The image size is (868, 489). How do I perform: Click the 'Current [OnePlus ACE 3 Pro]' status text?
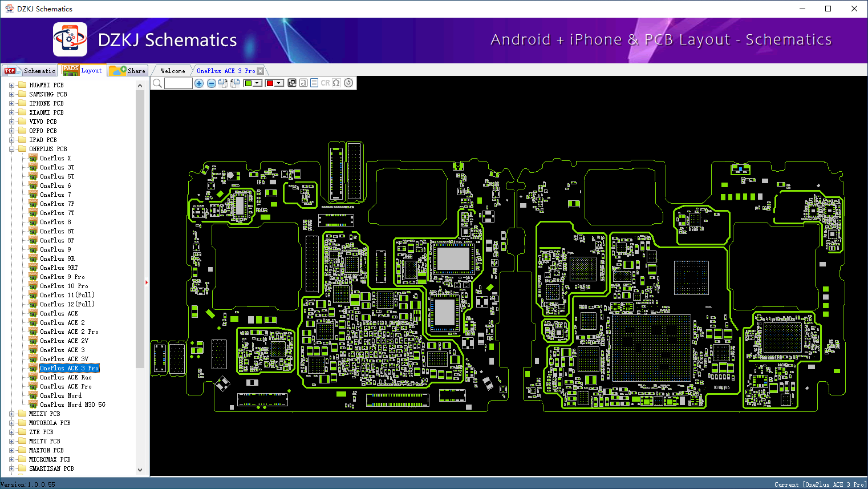click(x=820, y=484)
